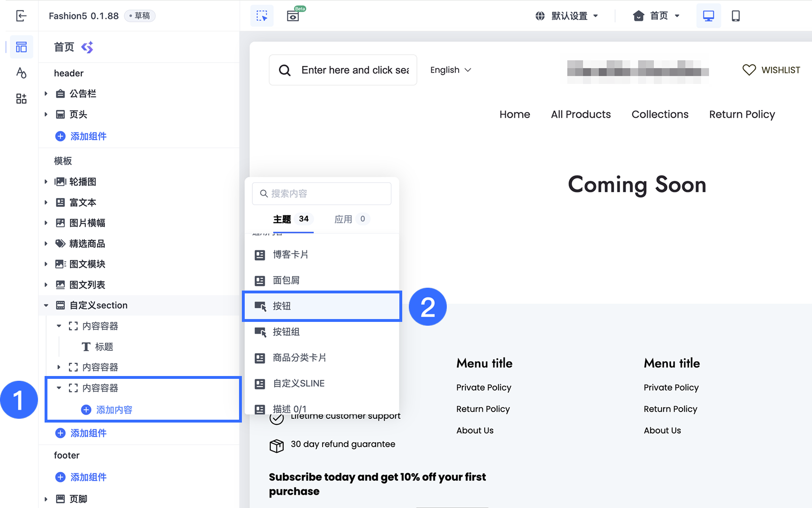Image resolution: width=812 pixels, height=508 pixels.
Task: Click the search magnifier in store header
Action: pos(285,70)
